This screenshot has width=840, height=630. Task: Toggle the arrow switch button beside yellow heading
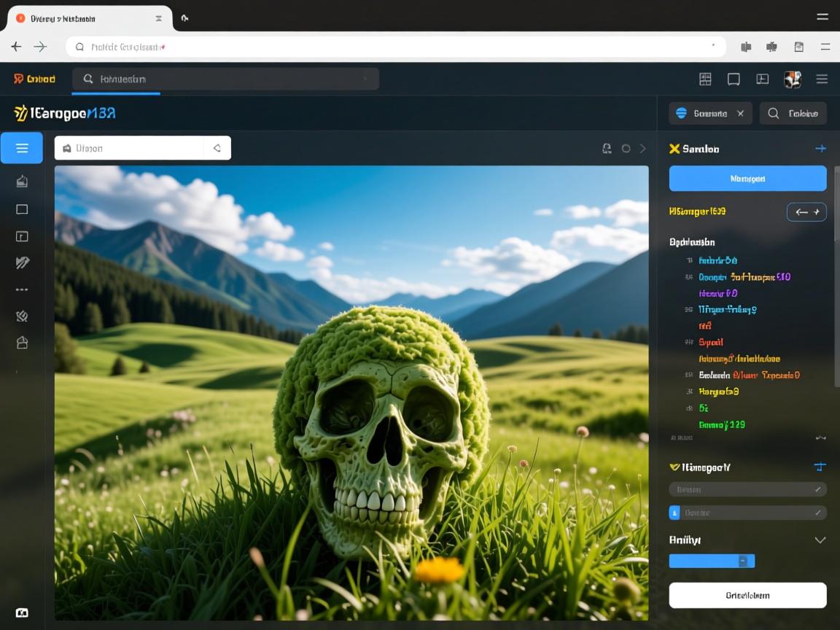tap(806, 212)
